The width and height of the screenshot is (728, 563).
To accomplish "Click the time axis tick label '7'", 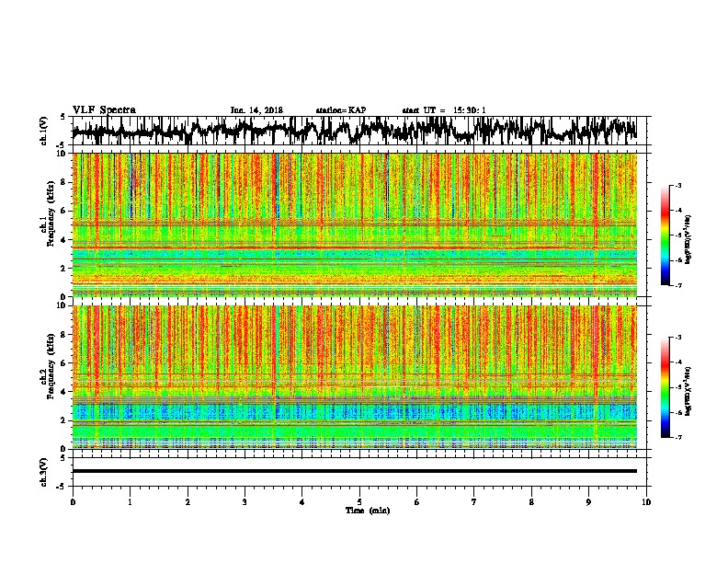I will point(474,502).
